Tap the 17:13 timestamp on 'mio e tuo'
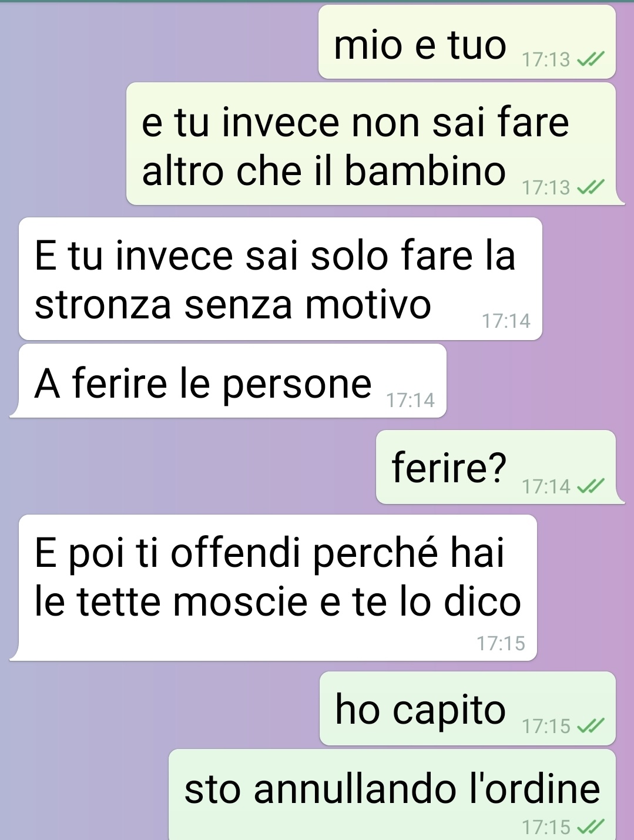The image size is (634, 840). click(x=546, y=59)
